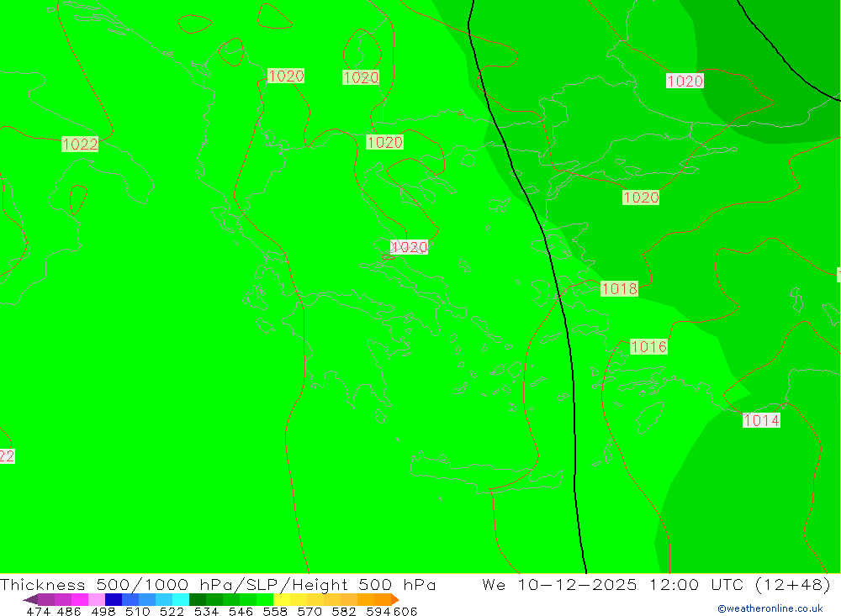Select the cyan legend swatch
This screenshot has width=841, height=616.
pyautogui.click(x=181, y=599)
